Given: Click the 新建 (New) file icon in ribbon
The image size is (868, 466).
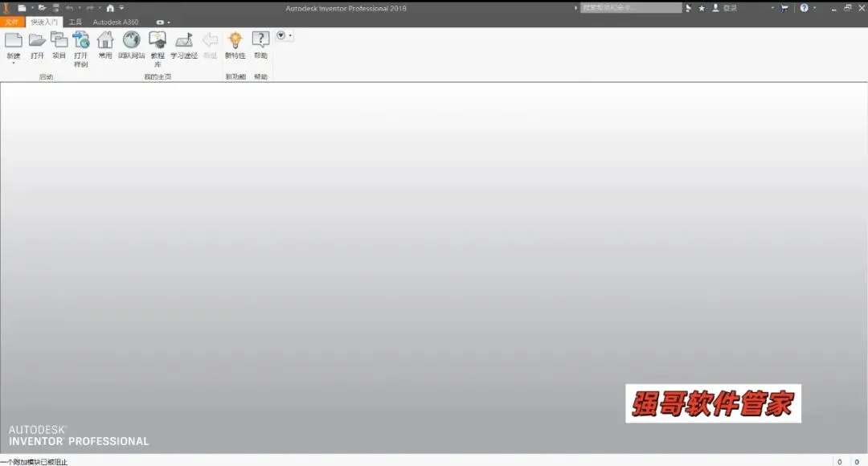Looking at the screenshot, I should 14,40.
